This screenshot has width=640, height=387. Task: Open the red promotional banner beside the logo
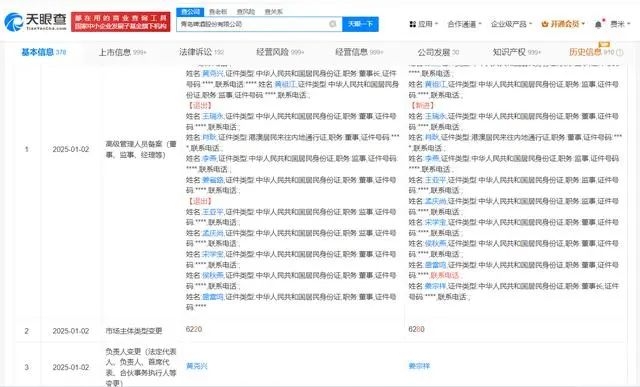click(121, 22)
